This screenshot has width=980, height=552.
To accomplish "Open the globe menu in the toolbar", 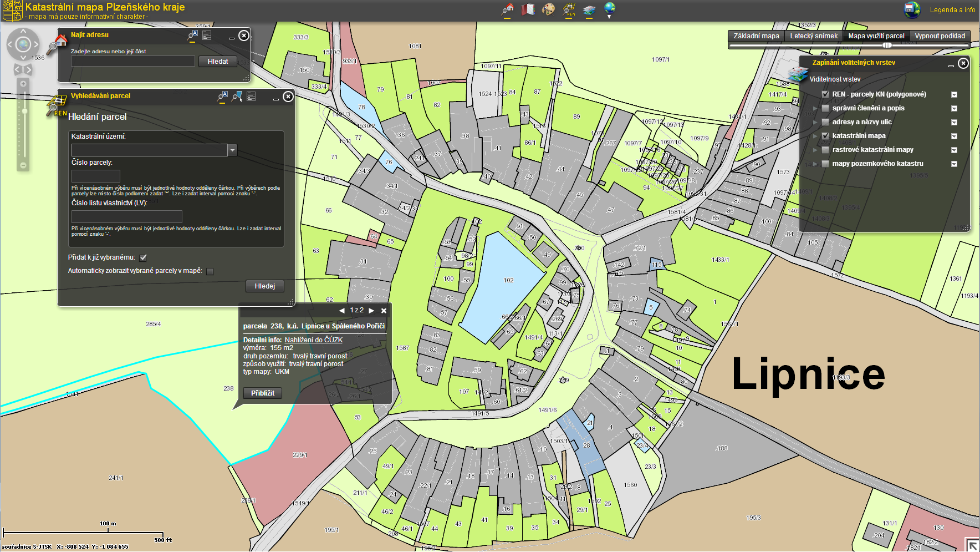I will coord(609,9).
